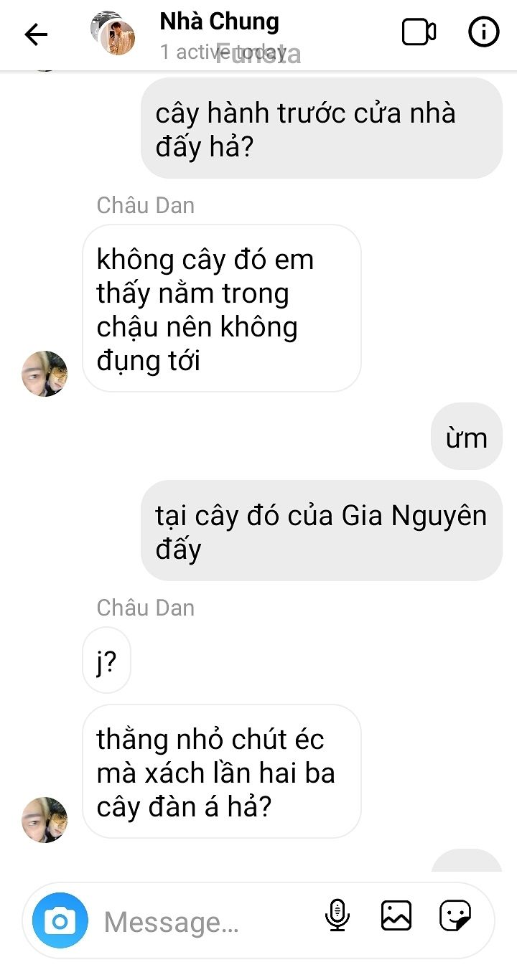The image size is (517, 980).
Task: Tap the Châu Dan name above "j?"
Action: (x=146, y=608)
